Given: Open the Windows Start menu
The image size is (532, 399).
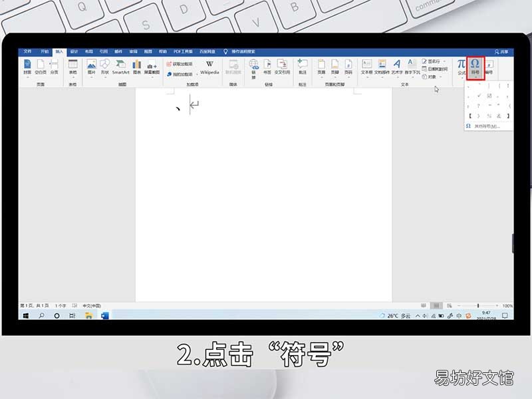Looking at the screenshot, I should (26, 315).
